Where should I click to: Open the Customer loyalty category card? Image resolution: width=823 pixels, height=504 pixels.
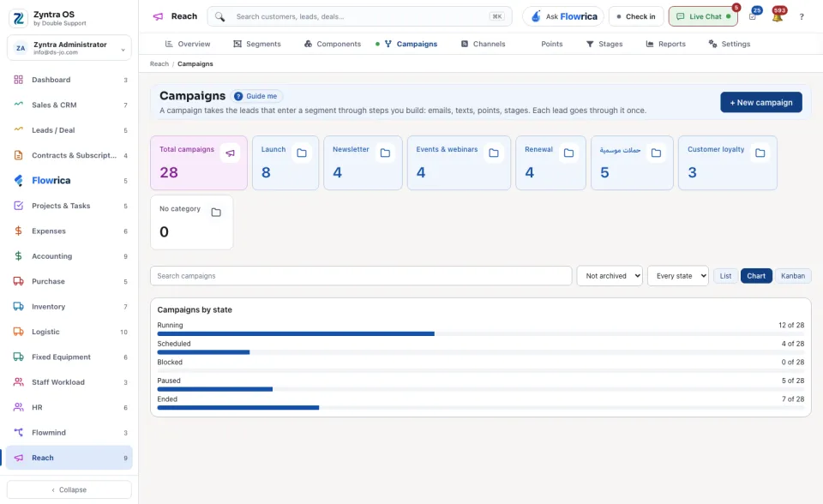(x=728, y=163)
